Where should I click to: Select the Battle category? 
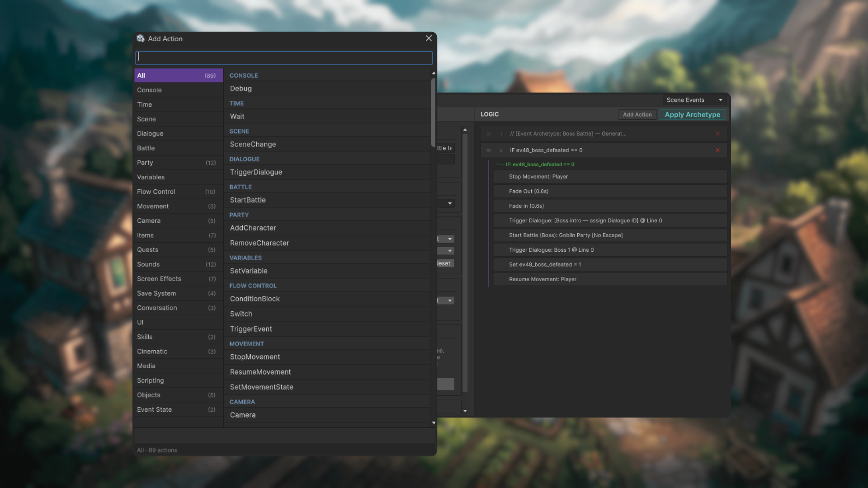click(x=179, y=148)
